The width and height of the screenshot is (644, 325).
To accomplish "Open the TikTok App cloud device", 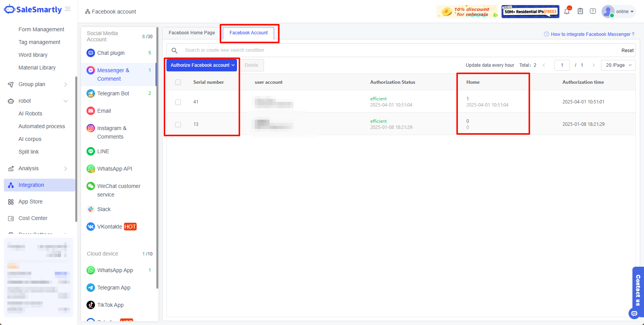I will pos(110,305).
